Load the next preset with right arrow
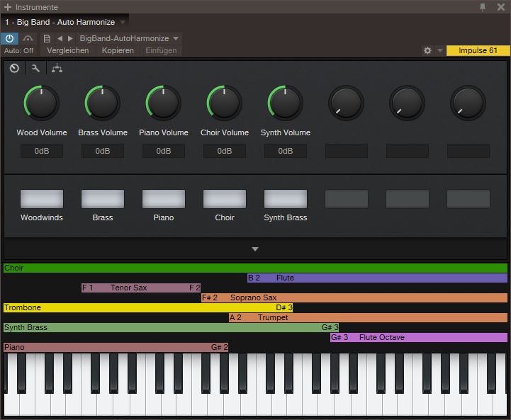The height and width of the screenshot is (420, 511). (x=70, y=38)
